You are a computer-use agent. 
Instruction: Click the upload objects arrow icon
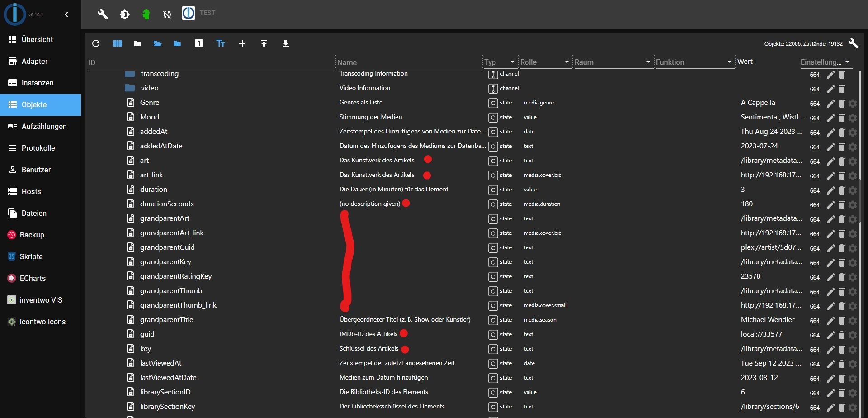click(264, 43)
